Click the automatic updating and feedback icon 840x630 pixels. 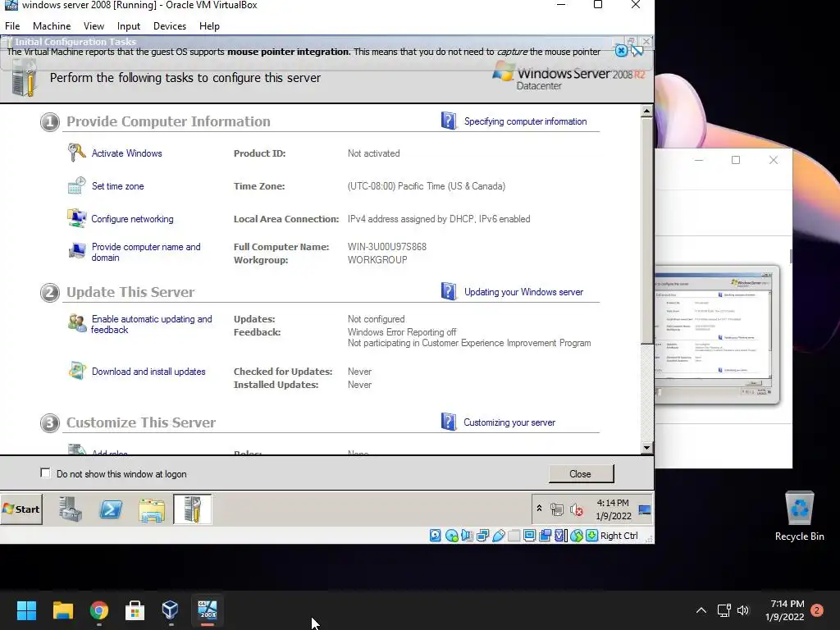click(x=76, y=322)
